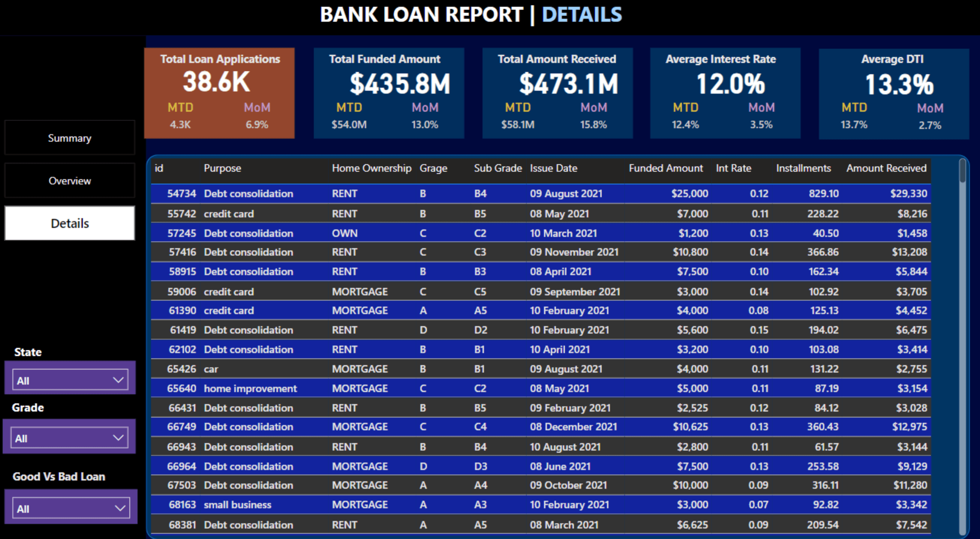Sort by Installments column header
The height and width of the screenshot is (539, 980).
pyautogui.click(x=803, y=168)
